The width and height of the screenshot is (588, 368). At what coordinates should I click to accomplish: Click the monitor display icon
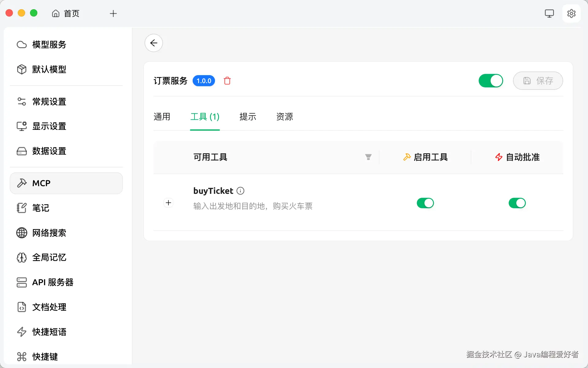click(549, 13)
